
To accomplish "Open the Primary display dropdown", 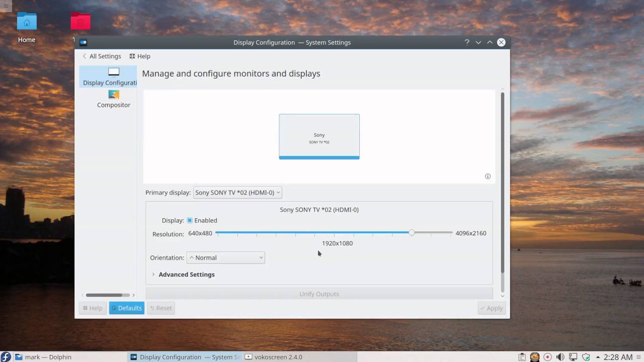I will 237,193.
